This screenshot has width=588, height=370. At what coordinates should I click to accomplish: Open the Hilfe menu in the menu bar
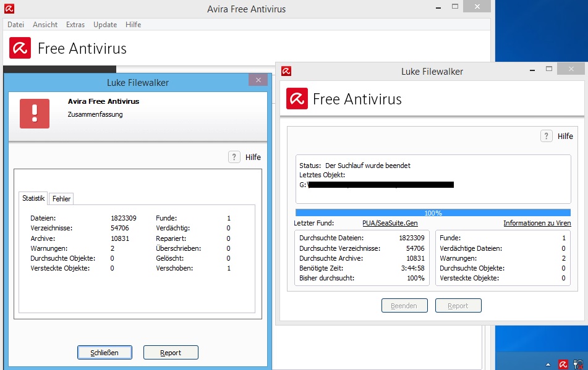133,24
